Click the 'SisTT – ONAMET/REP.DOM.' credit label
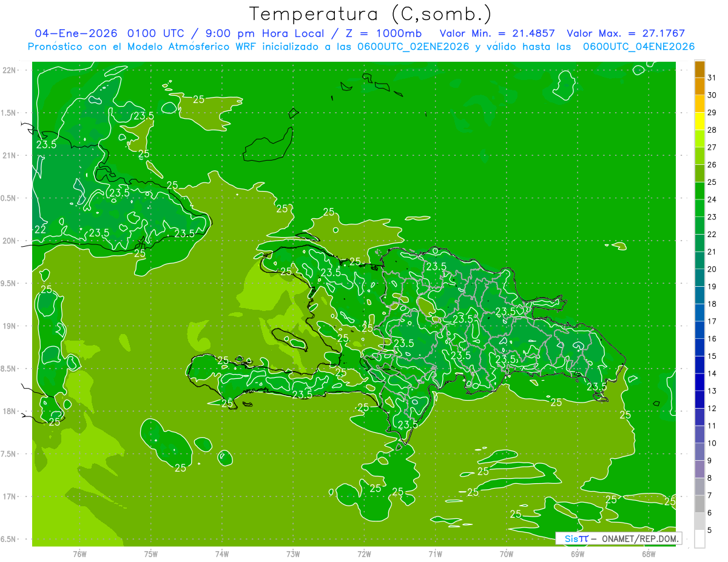Image resolution: width=728 pixels, height=562 pixels. click(x=619, y=538)
